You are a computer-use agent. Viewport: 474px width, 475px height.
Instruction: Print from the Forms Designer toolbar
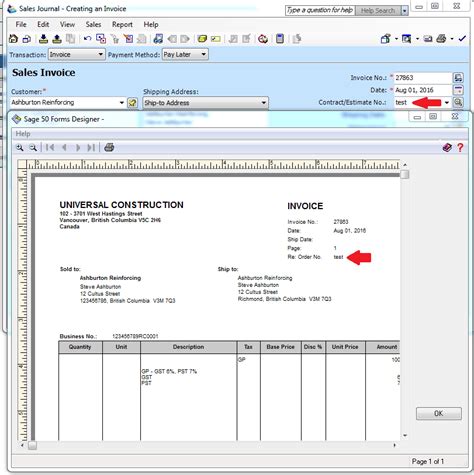pos(109,147)
